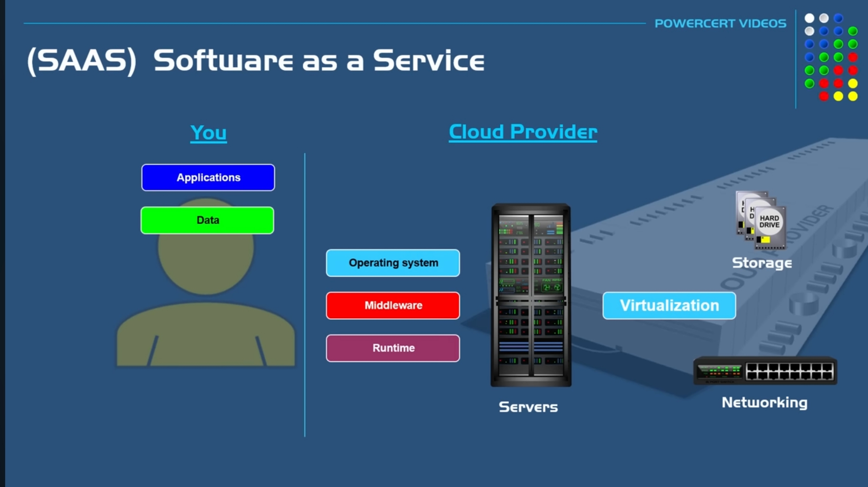This screenshot has height=487, width=868.
Task: Click the PowerCert Videos text
Action: [x=720, y=24]
